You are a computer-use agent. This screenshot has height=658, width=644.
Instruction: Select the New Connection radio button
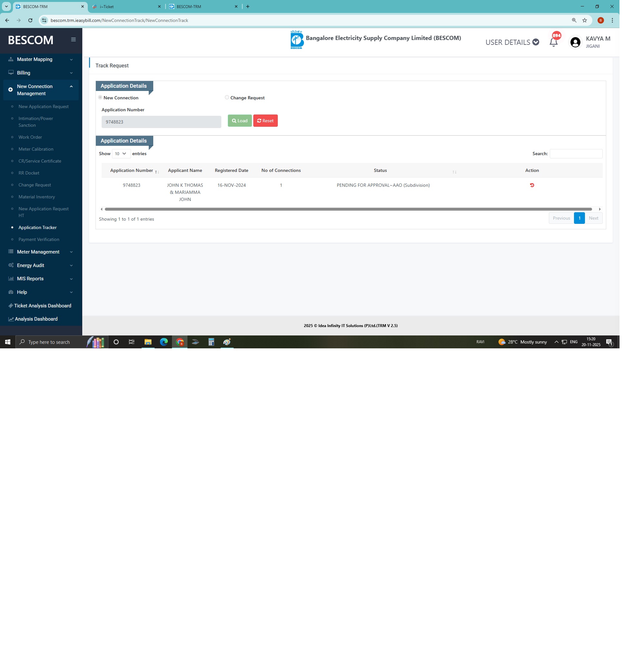click(100, 97)
